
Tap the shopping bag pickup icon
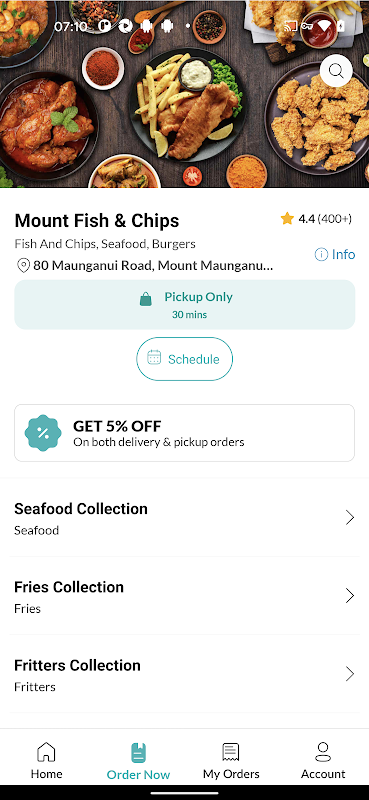coord(146,299)
